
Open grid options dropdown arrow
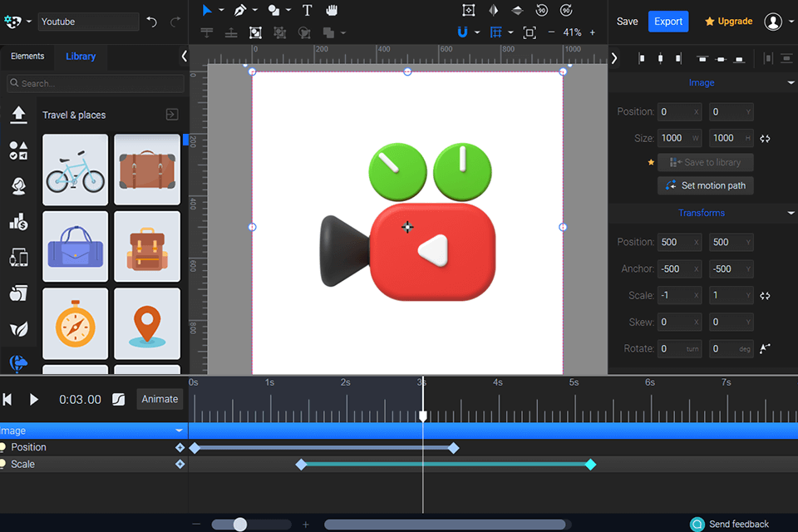tap(510, 32)
